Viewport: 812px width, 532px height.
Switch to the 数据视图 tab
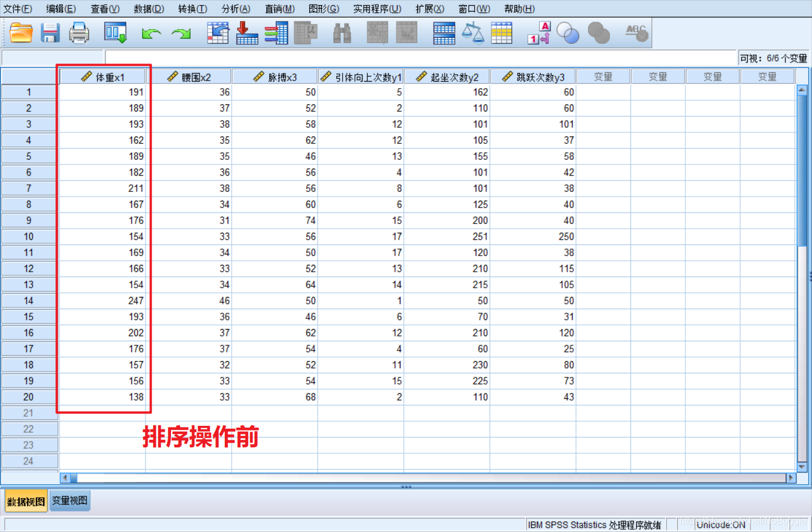pos(26,501)
